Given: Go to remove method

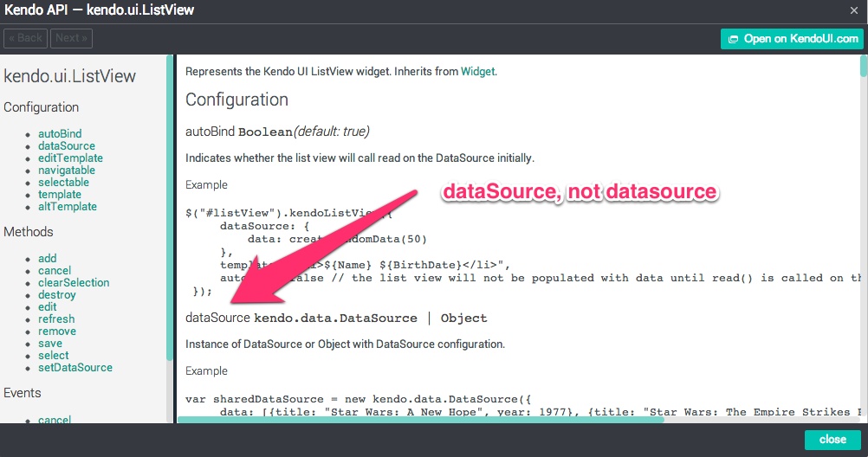Looking at the screenshot, I should tap(57, 331).
